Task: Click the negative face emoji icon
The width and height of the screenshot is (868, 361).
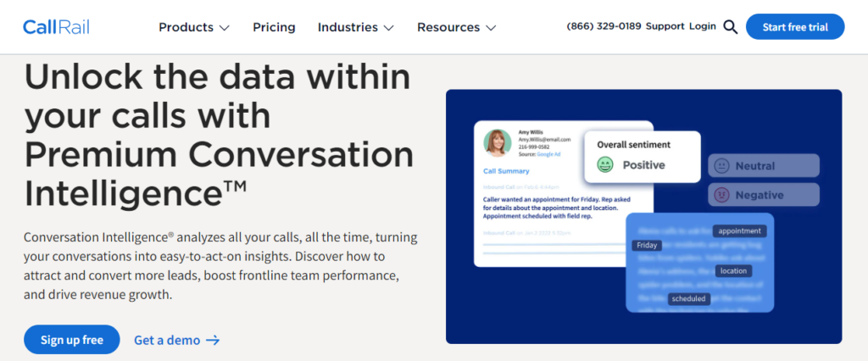Action: point(721,195)
